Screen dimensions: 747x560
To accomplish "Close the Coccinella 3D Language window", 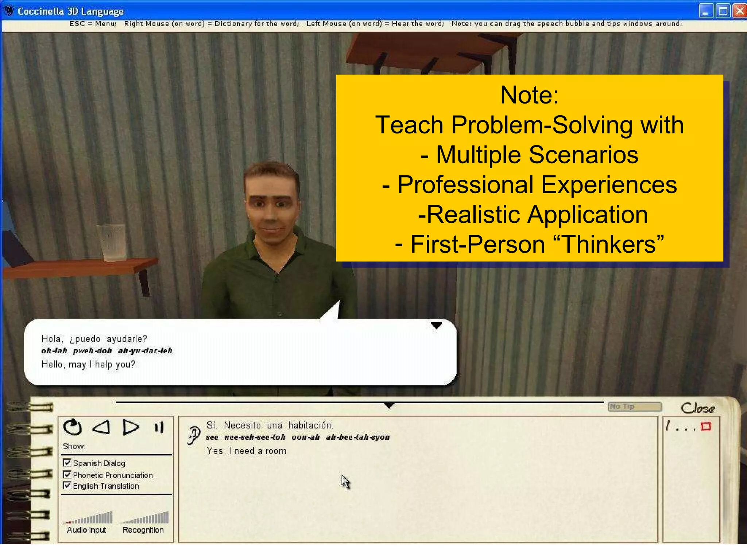I will click(739, 11).
